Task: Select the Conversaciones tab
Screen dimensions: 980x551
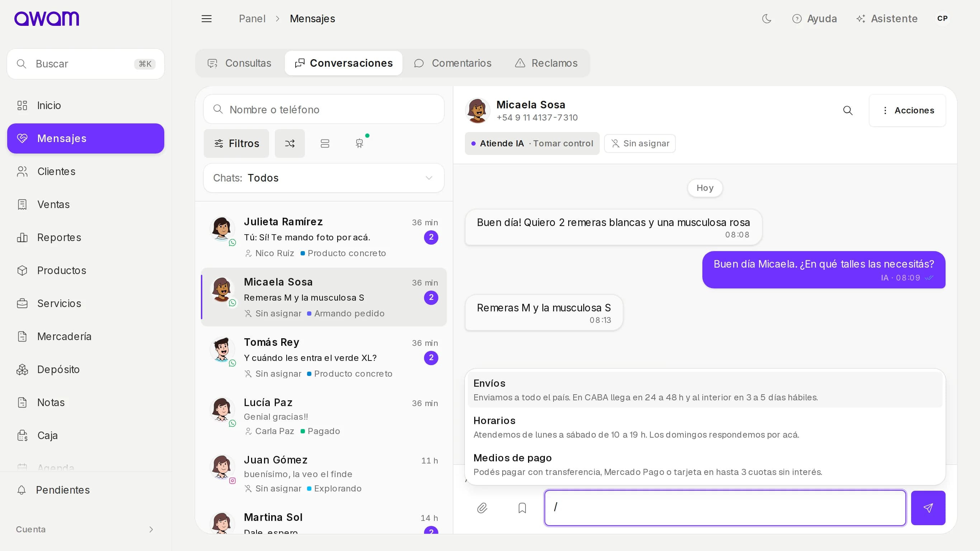Action: point(344,63)
